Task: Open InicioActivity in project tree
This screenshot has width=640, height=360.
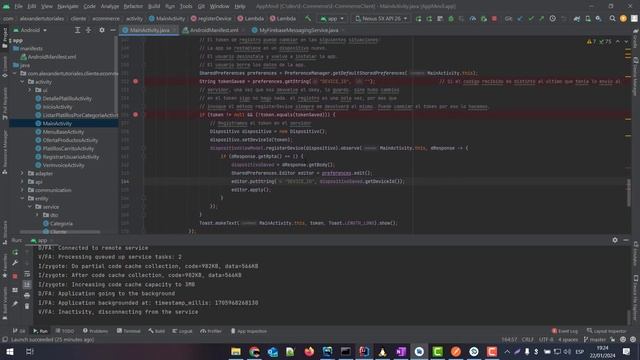Action: [x=57, y=107]
